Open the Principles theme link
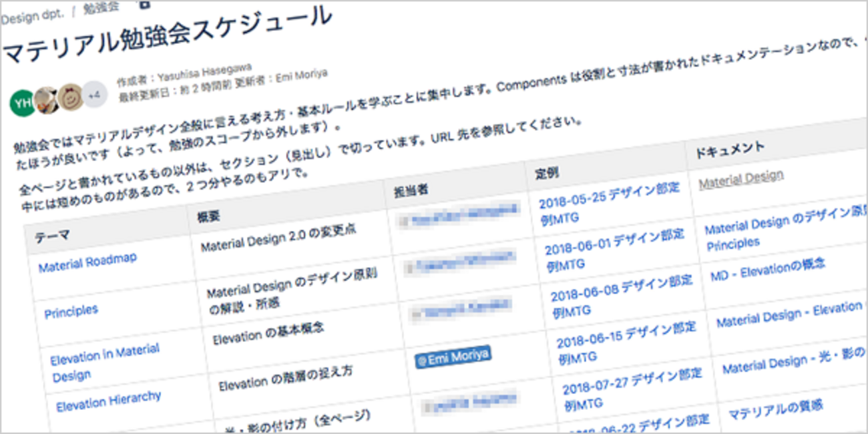 click(x=71, y=311)
